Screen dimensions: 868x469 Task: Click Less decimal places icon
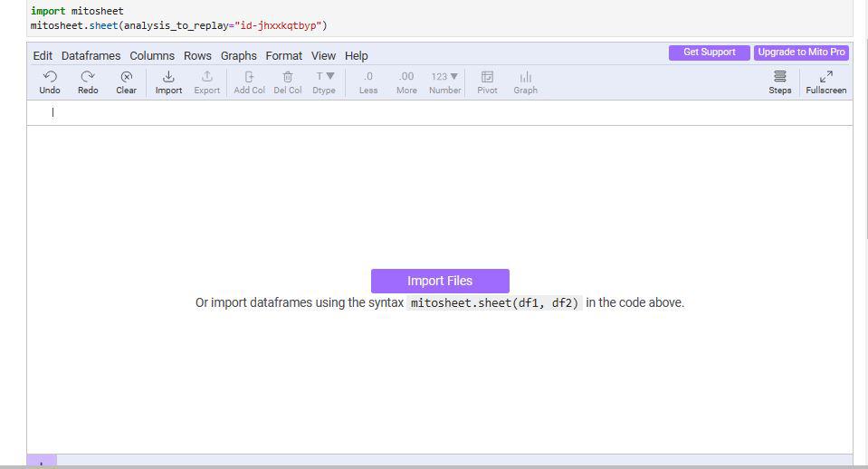[368, 82]
